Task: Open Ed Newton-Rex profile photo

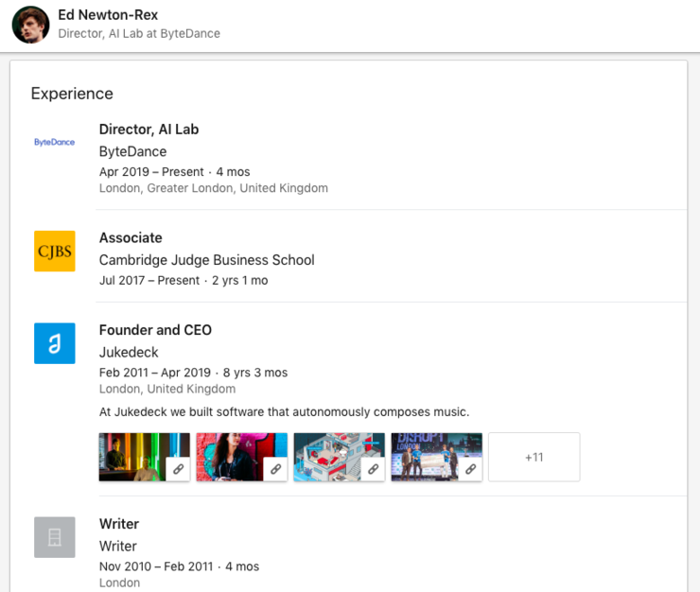Action: click(31, 25)
